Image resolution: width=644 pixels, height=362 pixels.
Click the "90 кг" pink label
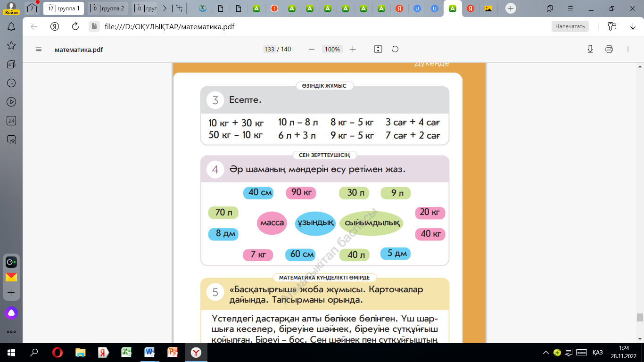coord(301,193)
